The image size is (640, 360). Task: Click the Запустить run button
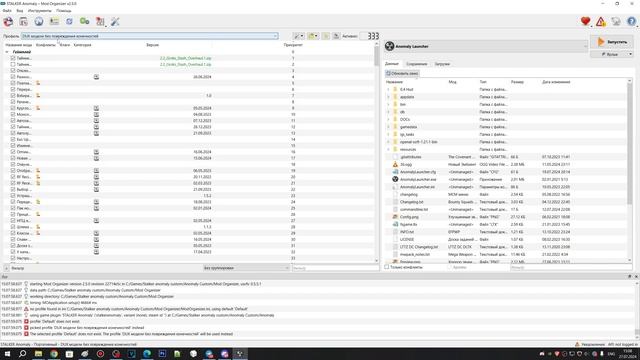click(x=611, y=42)
